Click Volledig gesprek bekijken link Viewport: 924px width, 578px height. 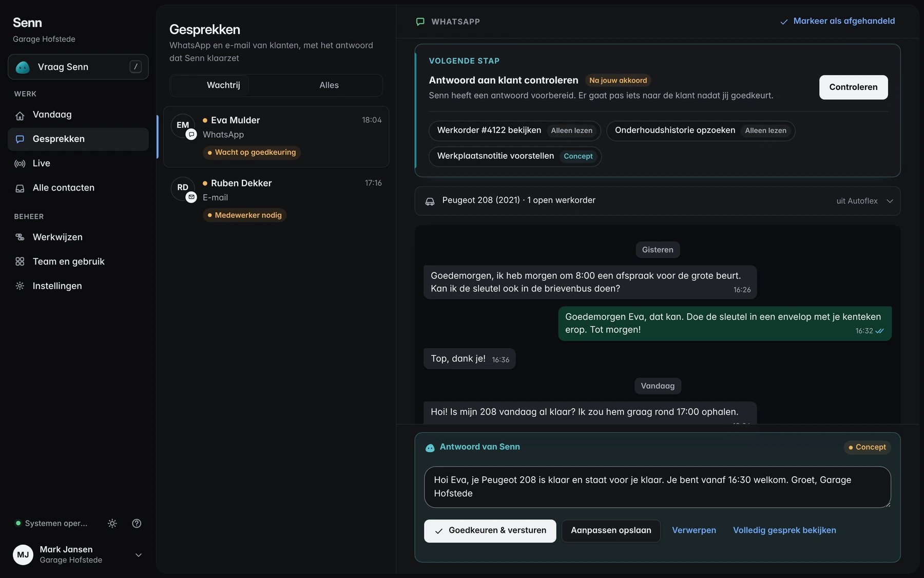(784, 530)
